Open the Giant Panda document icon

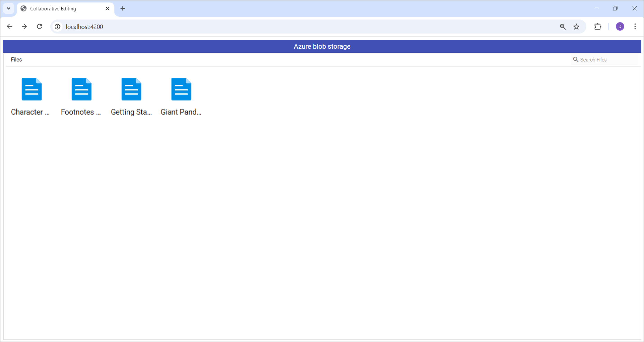tap(181, 89)
